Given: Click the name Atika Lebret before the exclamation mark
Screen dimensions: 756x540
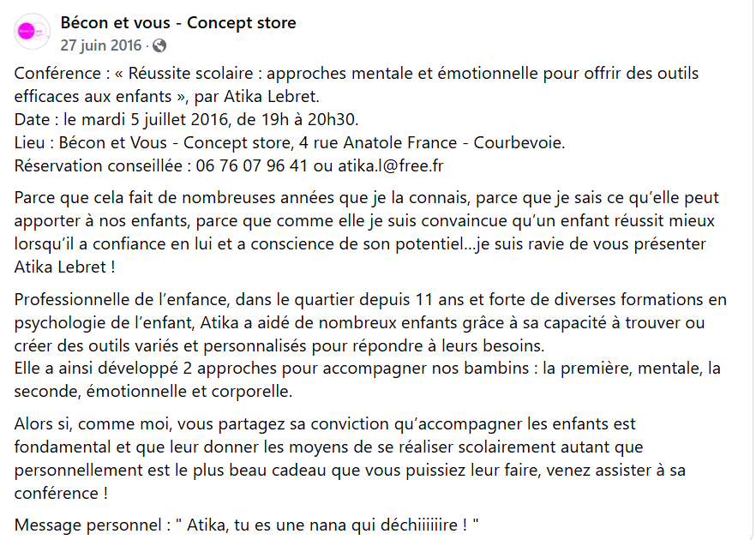Looking at the screenshot, I should coord(62,267).
